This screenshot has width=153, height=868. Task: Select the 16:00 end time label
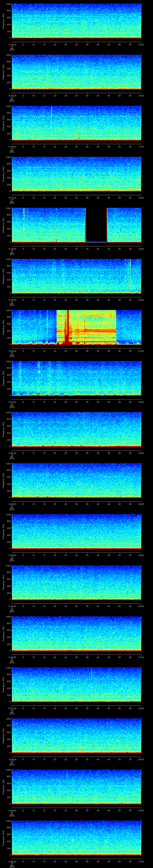click(141, 96)
